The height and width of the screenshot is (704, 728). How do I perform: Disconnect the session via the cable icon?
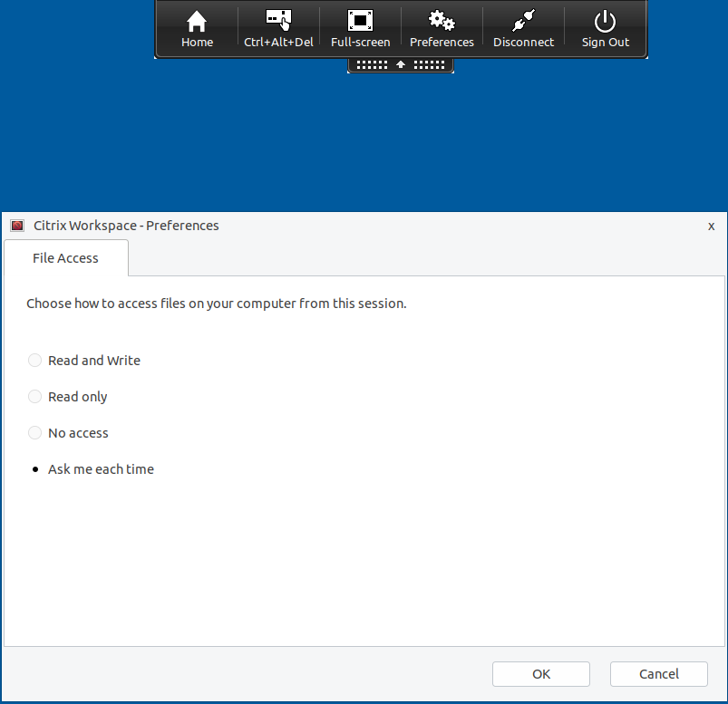523,18
